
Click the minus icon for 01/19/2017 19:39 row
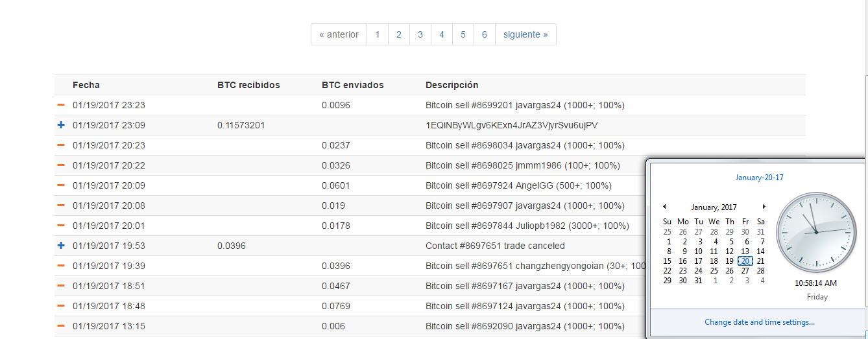(62, 266)
